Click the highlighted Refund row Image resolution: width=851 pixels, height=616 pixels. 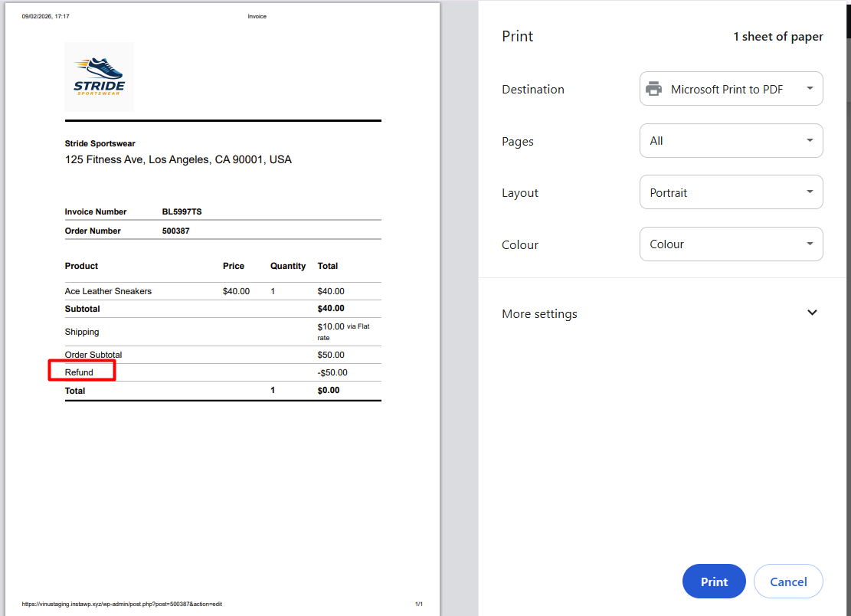tap(81, 371)
